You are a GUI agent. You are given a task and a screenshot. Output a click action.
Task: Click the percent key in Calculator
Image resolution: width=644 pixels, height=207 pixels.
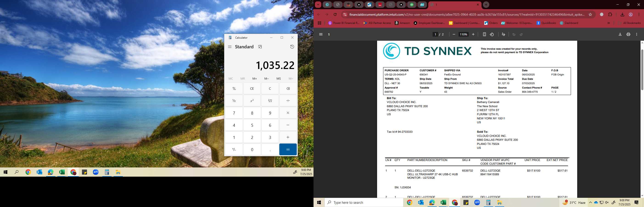point(234,89)
